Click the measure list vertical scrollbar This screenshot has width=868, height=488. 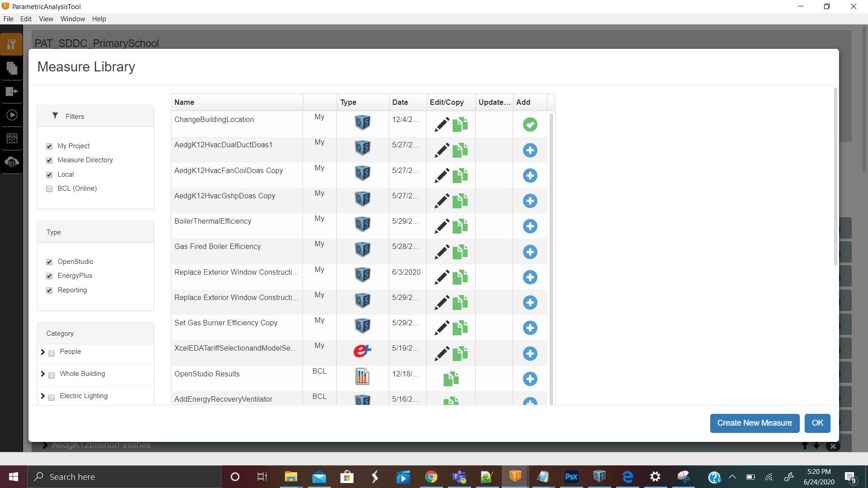coord(551,258)
